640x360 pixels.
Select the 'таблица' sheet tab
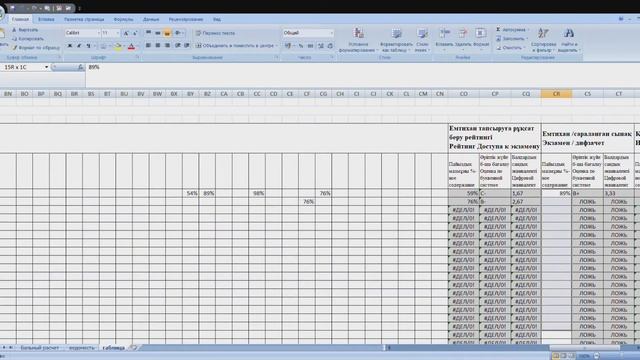click(x=113, y=348)
